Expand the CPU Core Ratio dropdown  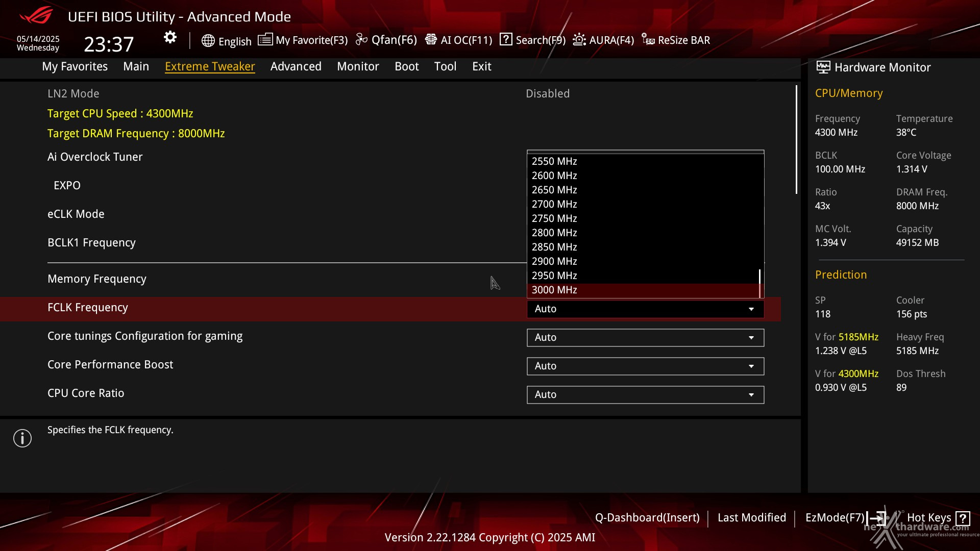point(645,395)
